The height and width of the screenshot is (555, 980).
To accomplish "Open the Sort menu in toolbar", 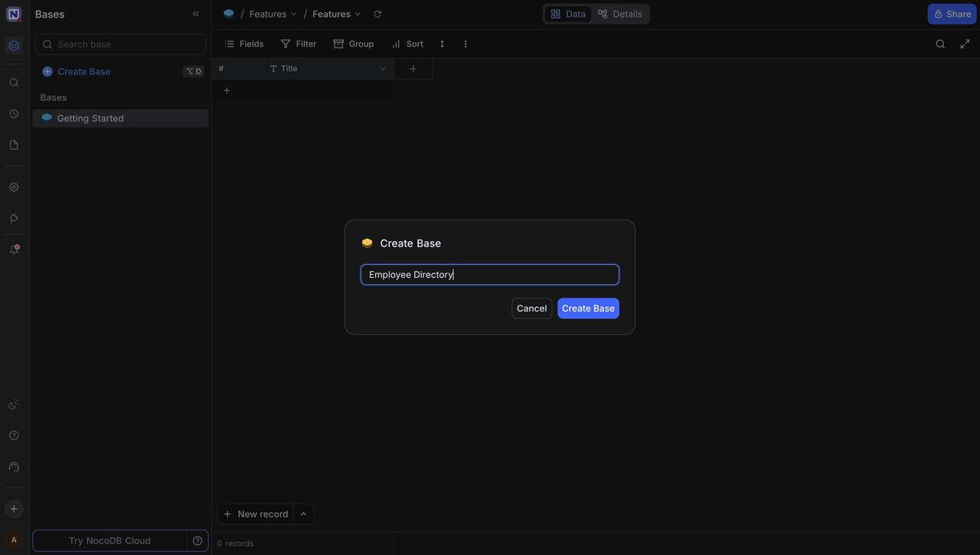I will [x=408, y=44].
